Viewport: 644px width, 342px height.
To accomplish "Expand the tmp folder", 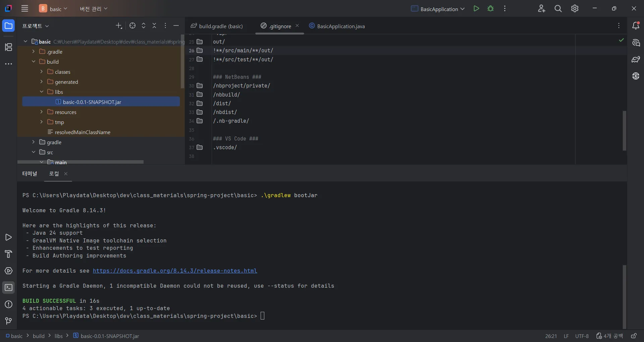I will pyautogui.click(x=41, y=122).
